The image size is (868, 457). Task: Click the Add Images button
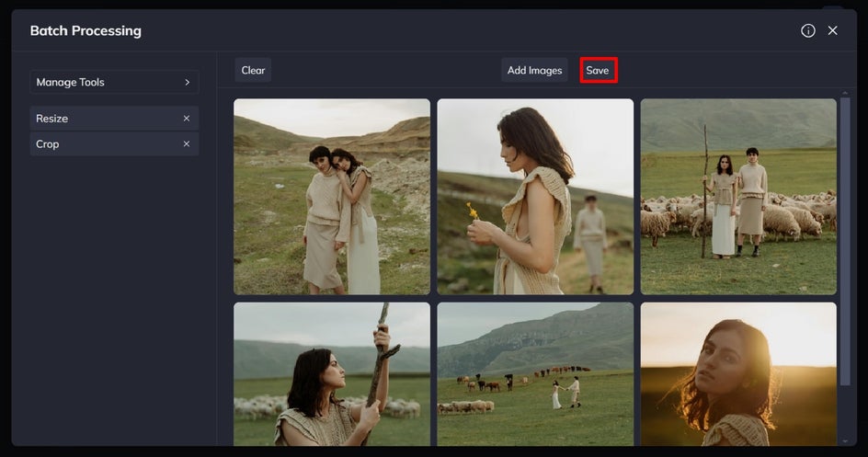(x=535, y=70)
